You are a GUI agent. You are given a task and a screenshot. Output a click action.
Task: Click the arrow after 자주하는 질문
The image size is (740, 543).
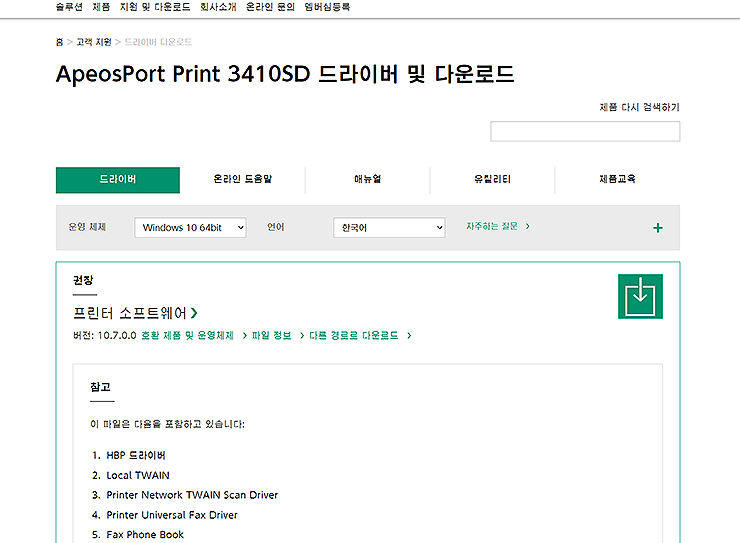click(x=528, y=226)
